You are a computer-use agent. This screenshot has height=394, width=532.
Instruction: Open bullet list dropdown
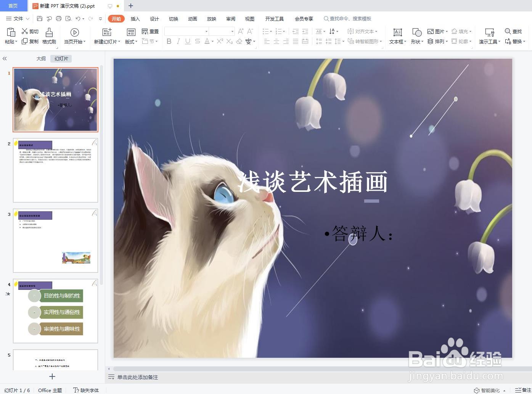pos(271,32)
